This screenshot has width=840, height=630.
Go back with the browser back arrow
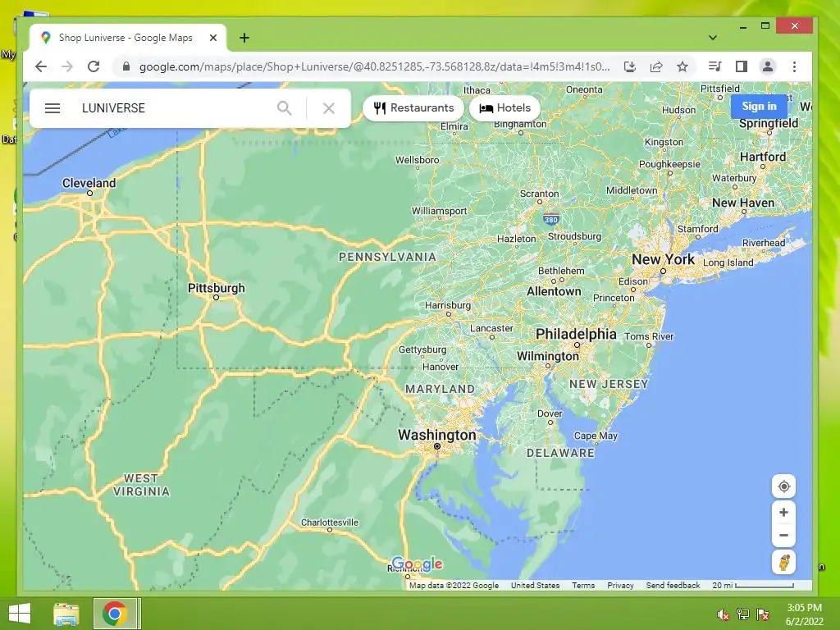41,66
